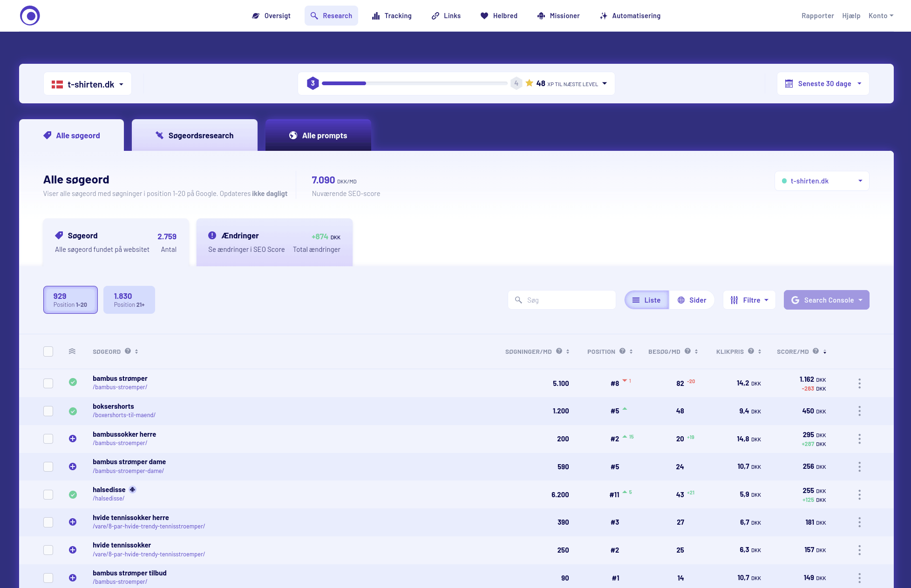Click help icon next to Position header

point(622,351)
